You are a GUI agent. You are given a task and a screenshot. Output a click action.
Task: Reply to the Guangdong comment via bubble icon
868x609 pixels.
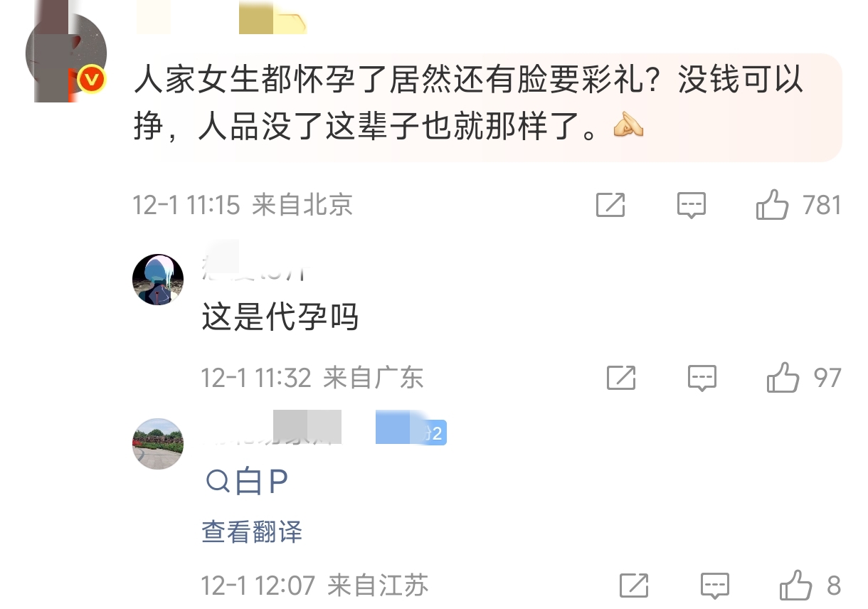(702, 378)
